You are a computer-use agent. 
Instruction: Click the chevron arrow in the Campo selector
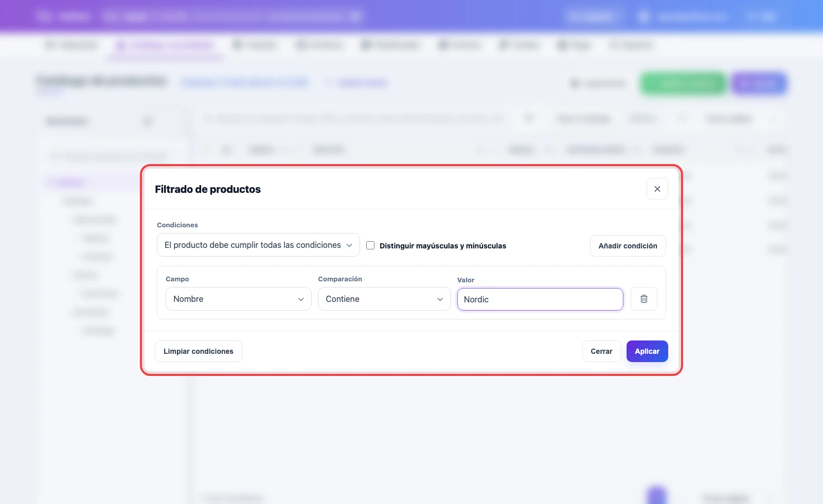pyautogui.click(x=301, y=299)
